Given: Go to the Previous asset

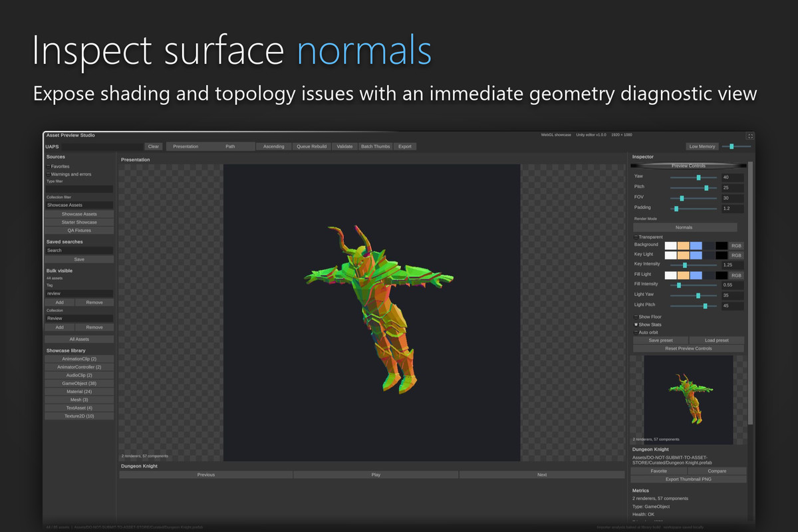Looking at the screenshot, I should coord(206,475).
